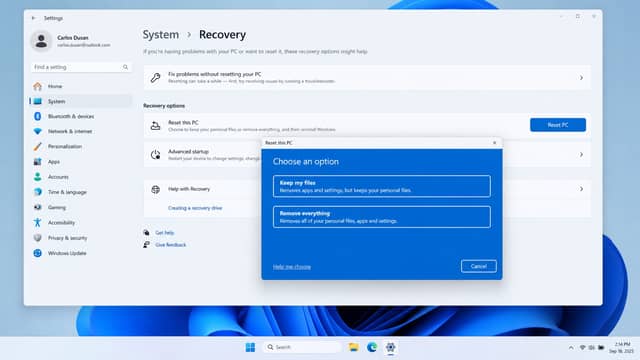
Task: Click the Windows Update icon in sidebar
Action: (38, 253)
